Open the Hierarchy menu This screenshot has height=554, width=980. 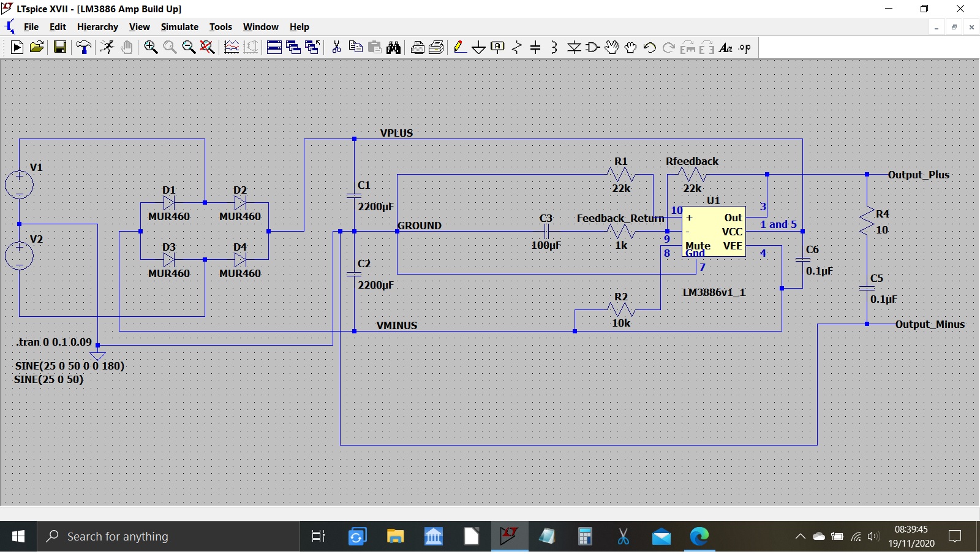(x=97, y=27)
